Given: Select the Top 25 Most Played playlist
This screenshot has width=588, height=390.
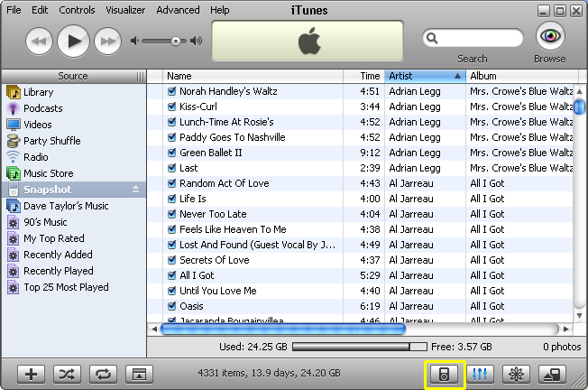Looking at the screenshot, I should [x=74, y=287].
